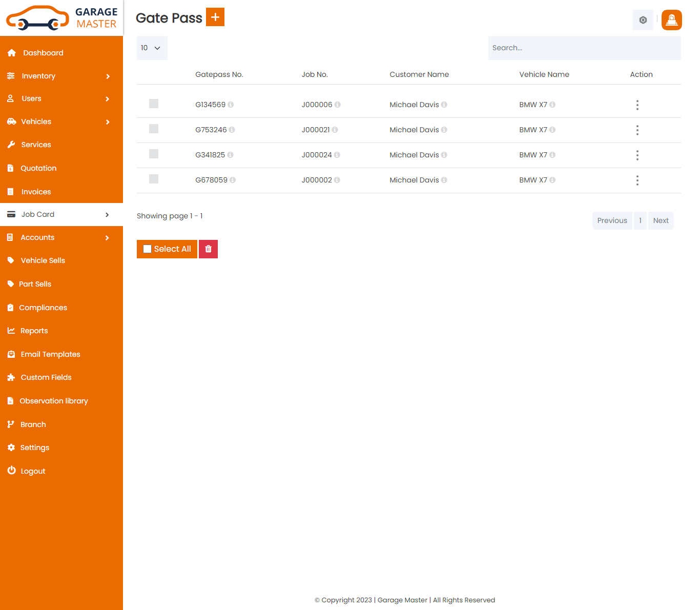Open the rows-per-page dropdown showing 10
Screen dimensions: 700x610
tap(152, 48)
